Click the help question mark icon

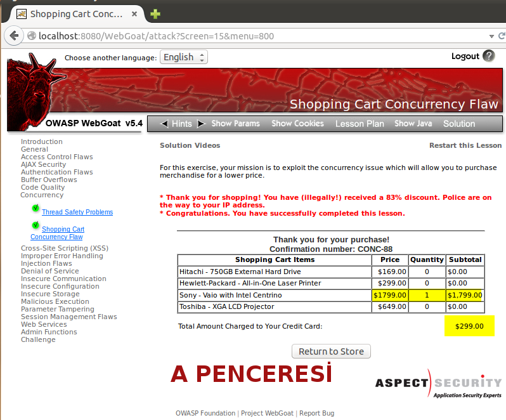pos(489,56)
